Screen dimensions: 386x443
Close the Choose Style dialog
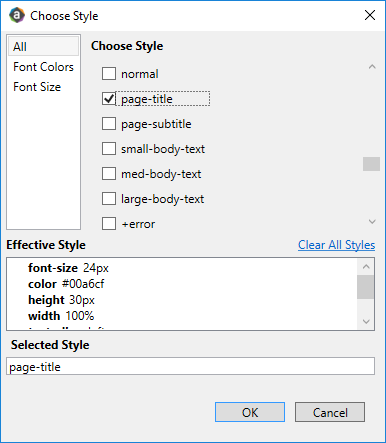(370, 15)
